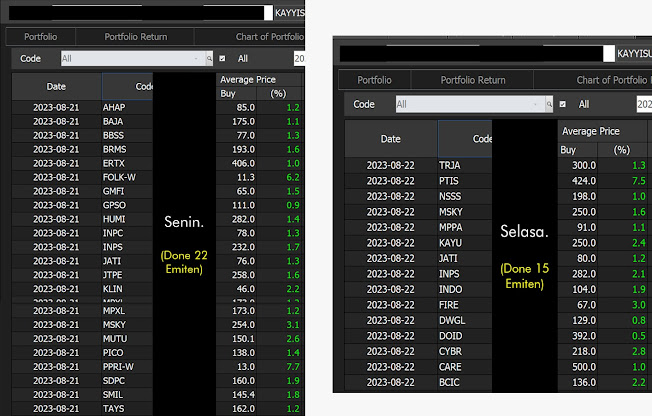Select the FIRE row code cell
The image size is (652, 416).
tap(465, 305)
